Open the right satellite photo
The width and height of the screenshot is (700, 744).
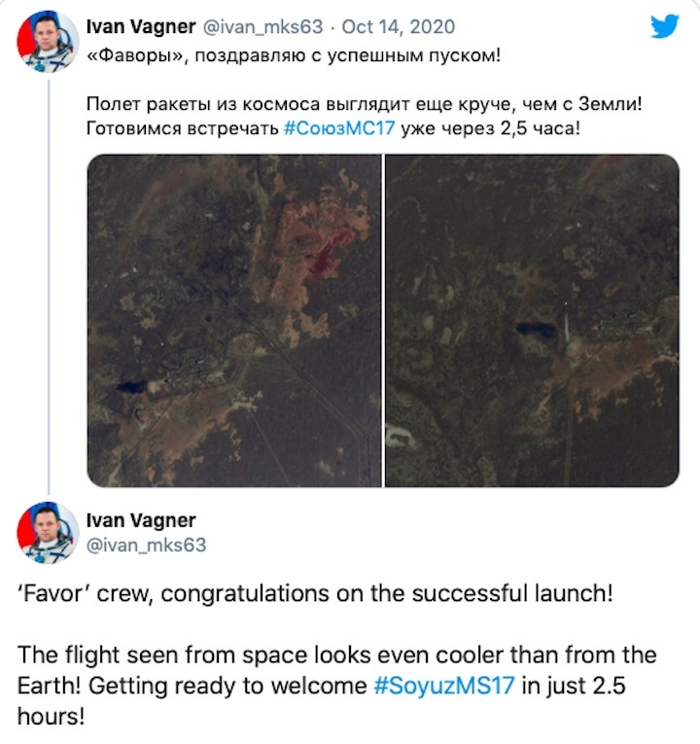coord(533,320)
